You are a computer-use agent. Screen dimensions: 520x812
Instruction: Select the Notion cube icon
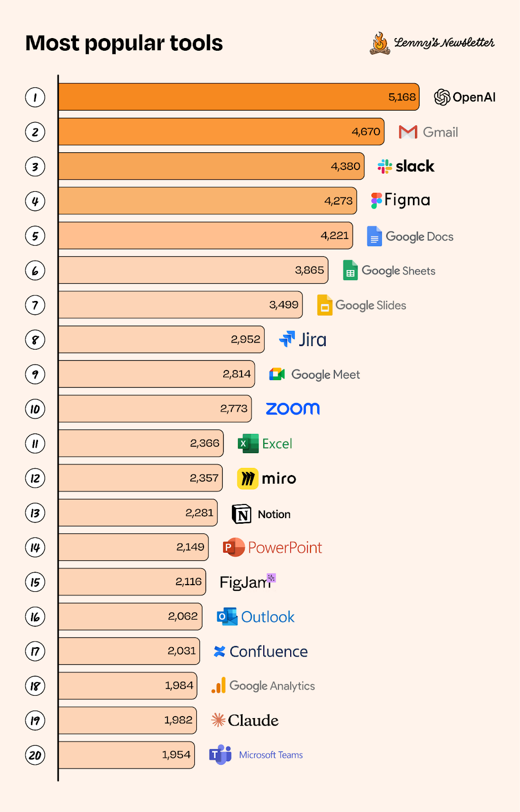point(241,514)
